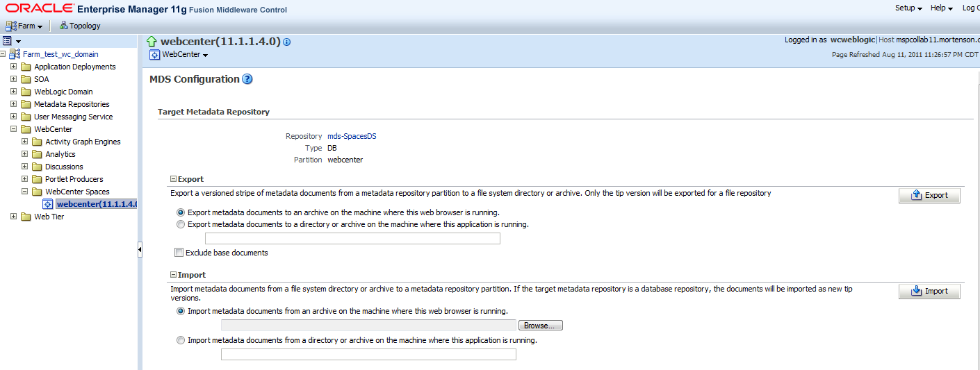This screenshot has width=980, height=370.
Task: Collapse the navigation pane splitter arrow
Action: click(140, 250)
